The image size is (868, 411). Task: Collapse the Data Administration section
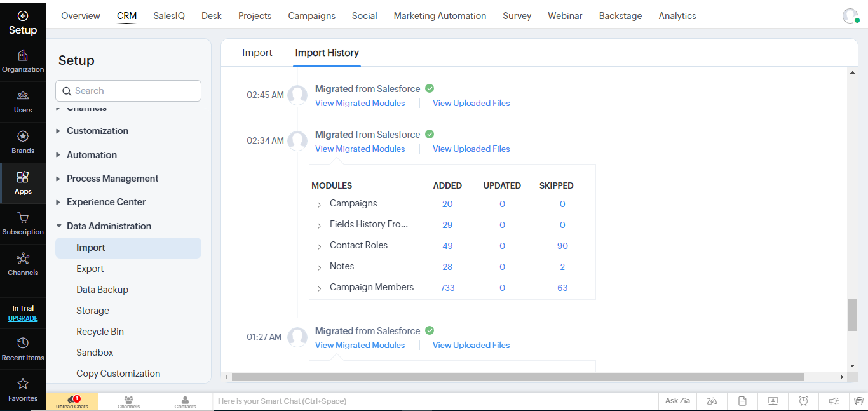[x=59, y=226]
